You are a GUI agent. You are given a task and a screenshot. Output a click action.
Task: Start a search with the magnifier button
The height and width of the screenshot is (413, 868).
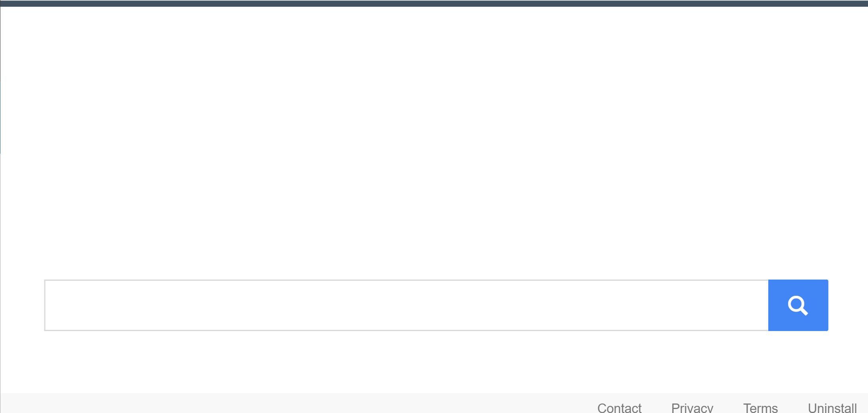[798, 305]
